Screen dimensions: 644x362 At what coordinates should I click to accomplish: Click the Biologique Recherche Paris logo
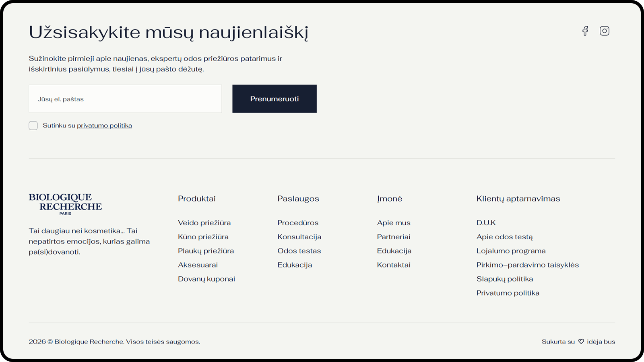tap(65, 204)
